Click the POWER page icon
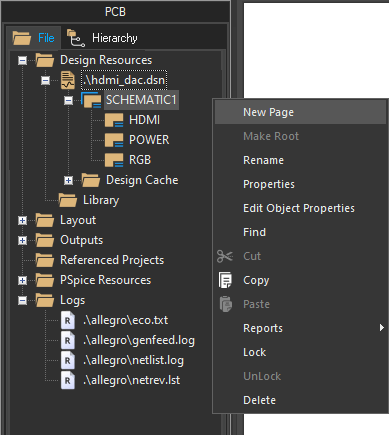389x435 pixels. [114, 140]
